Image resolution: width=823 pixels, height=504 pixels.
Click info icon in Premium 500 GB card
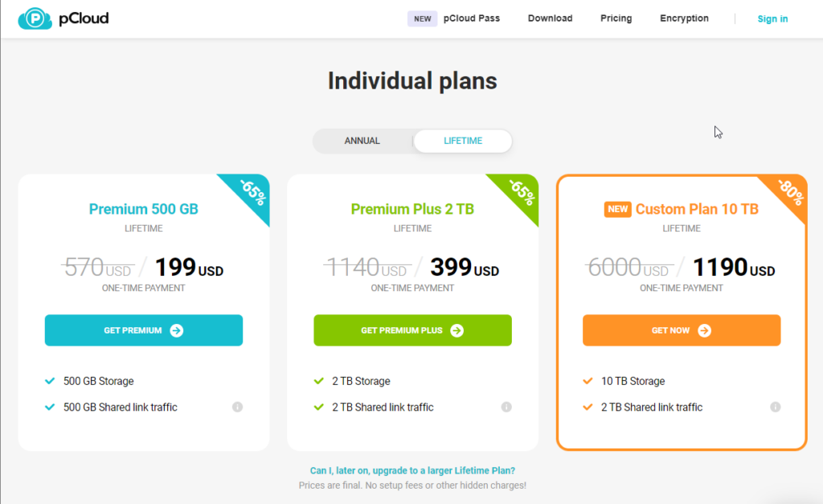point(237,408)
